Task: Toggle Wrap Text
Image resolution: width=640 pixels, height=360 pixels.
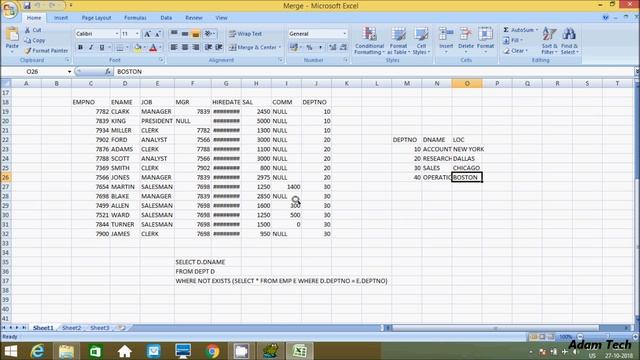Action: coord(245,34)
